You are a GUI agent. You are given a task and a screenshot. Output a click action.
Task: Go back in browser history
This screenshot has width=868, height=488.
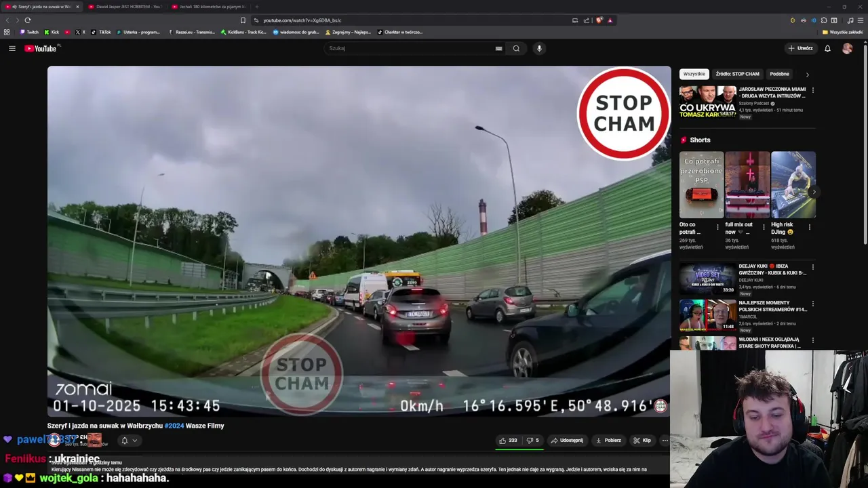click(x=7, y=20)
